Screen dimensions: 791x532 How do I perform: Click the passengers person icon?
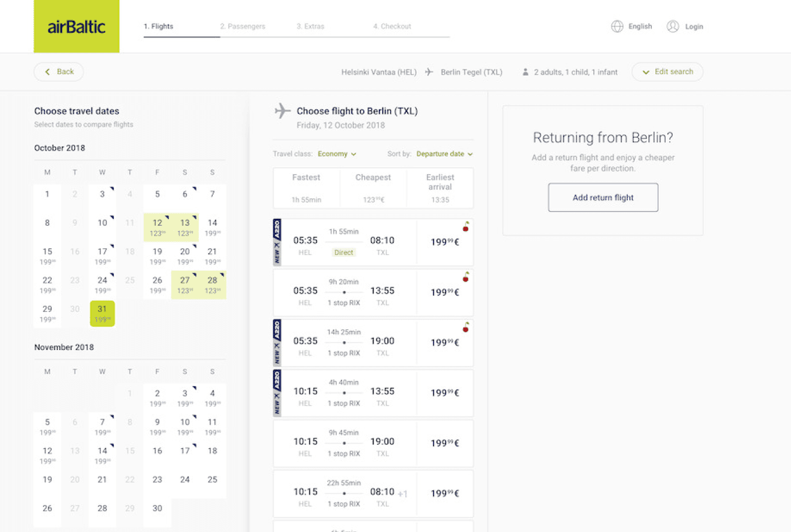(x=525, y=72)
